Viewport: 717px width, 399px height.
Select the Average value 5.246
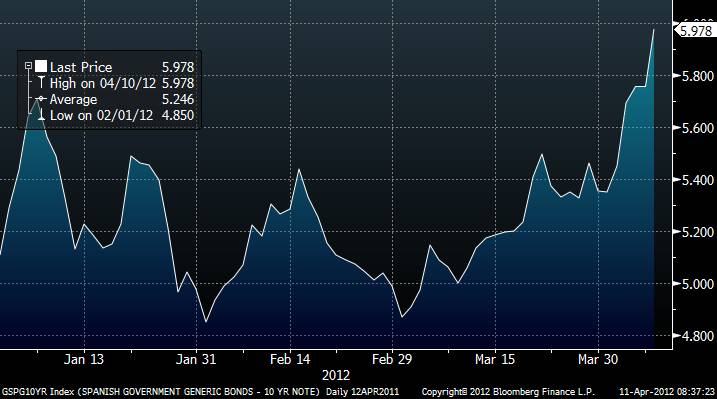(178, 99)
